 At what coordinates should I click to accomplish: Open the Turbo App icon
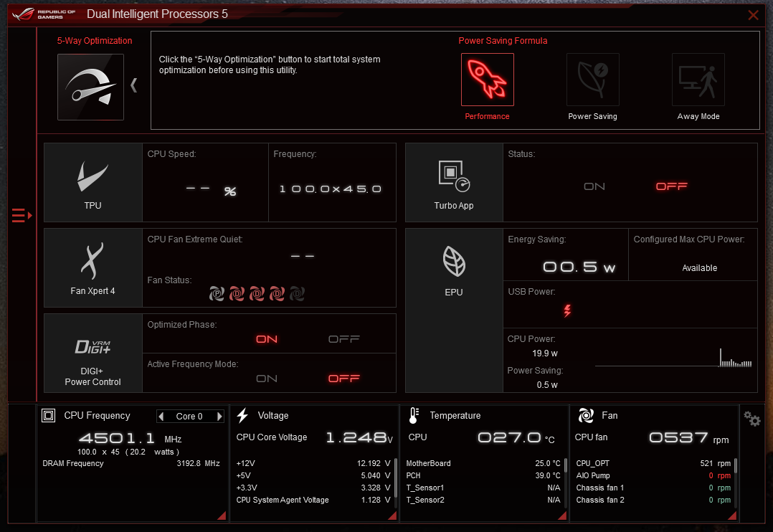[453, 176]
